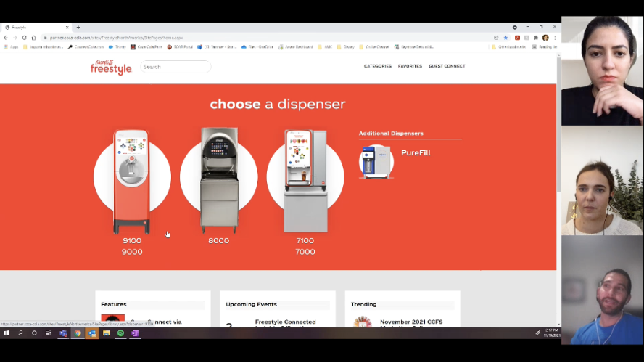Click the red Acrobat extension icon
Screen dimensions: 644x363
pyautogui.click(x=518, y=38)
